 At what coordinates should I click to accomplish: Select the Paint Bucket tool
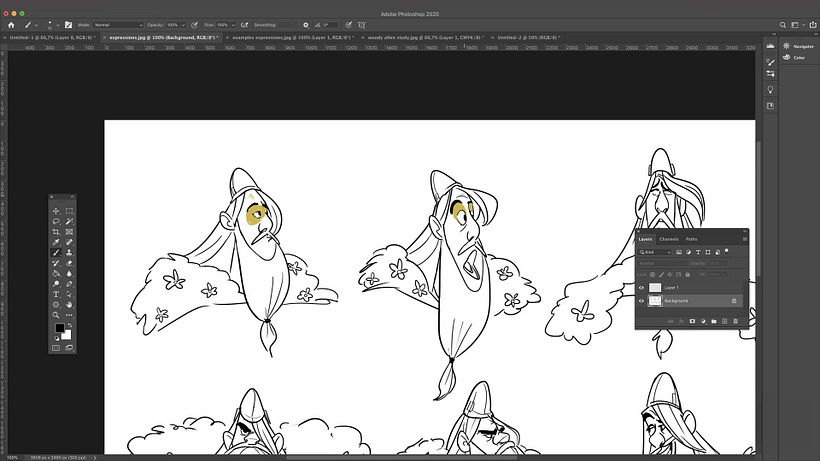point(56,273)
